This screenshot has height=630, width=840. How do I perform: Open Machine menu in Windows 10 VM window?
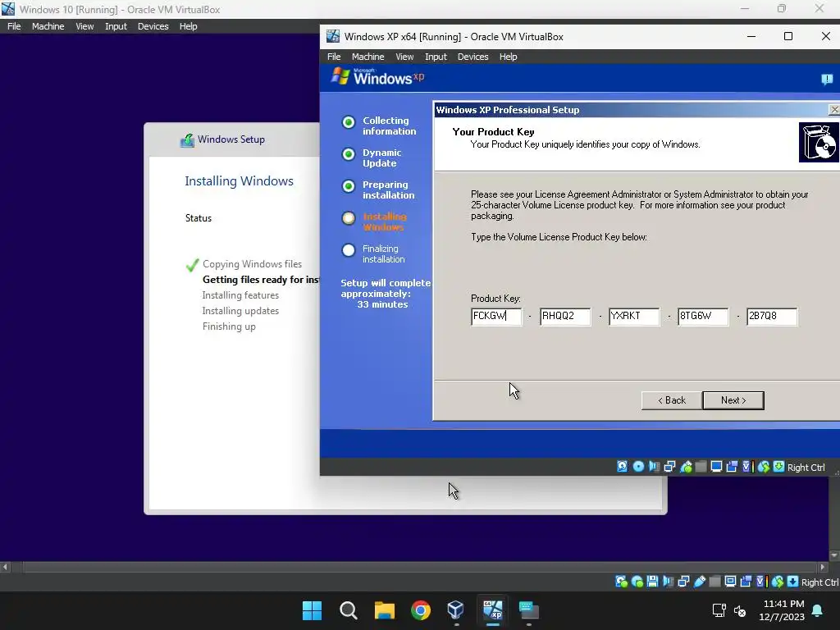[x=48, y=26]
